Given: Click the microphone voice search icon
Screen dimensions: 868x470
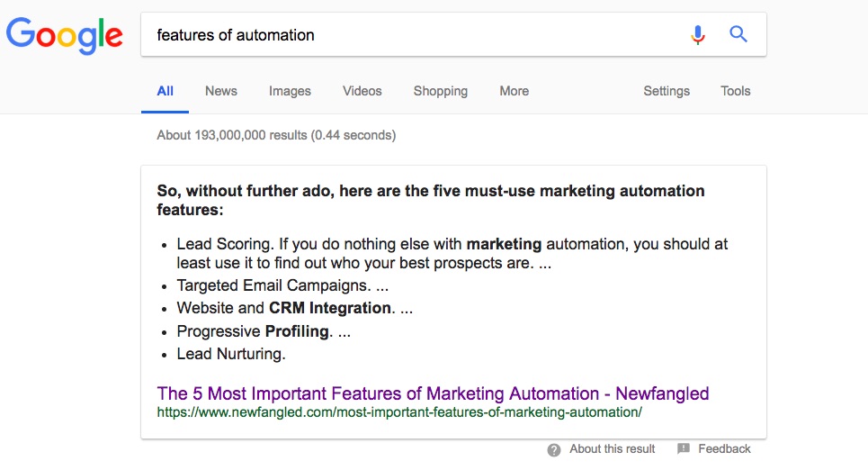Looking at the screenshot, I should coord(698,35).
